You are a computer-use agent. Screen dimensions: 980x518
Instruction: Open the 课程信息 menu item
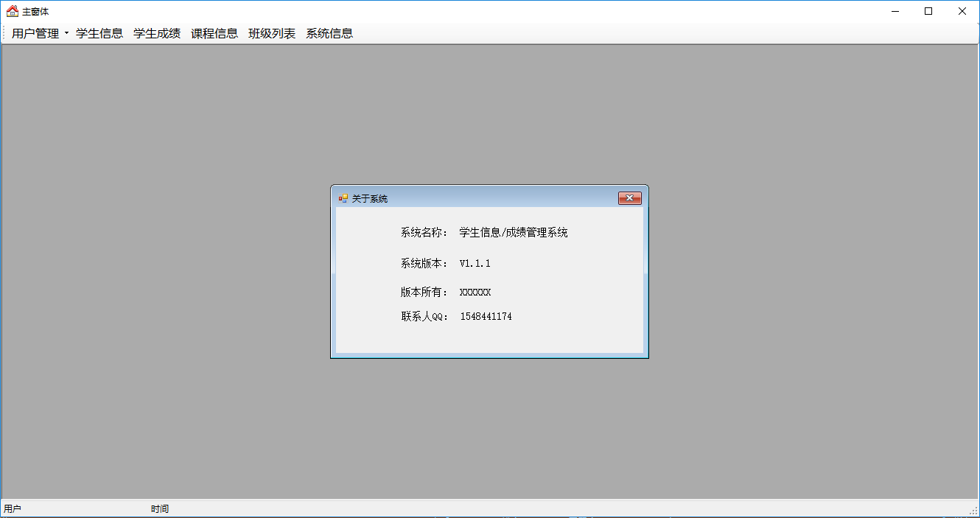coord(214,33)
